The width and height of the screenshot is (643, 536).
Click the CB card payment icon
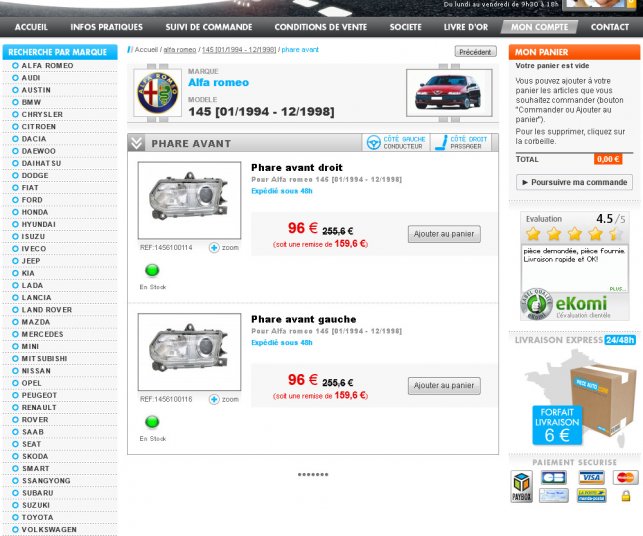pos(554,477)
